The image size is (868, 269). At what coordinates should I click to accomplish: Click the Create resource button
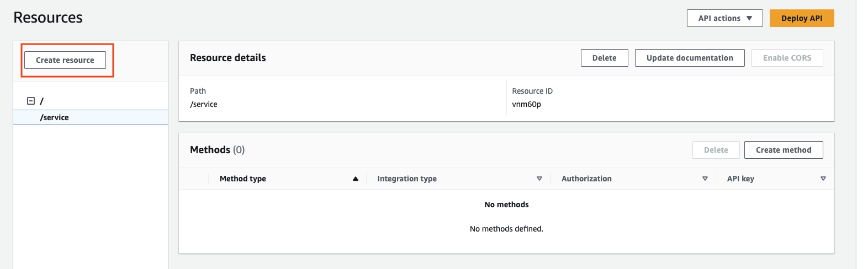pyautogui.click(x=65, y=60)
